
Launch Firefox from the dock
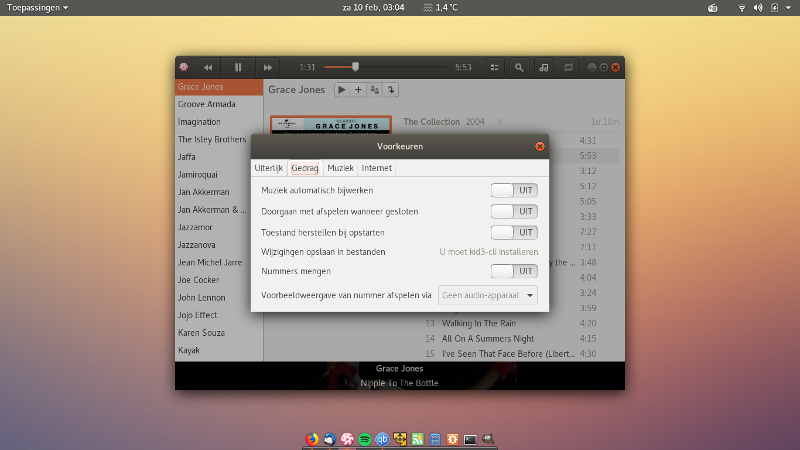(312, 439)
